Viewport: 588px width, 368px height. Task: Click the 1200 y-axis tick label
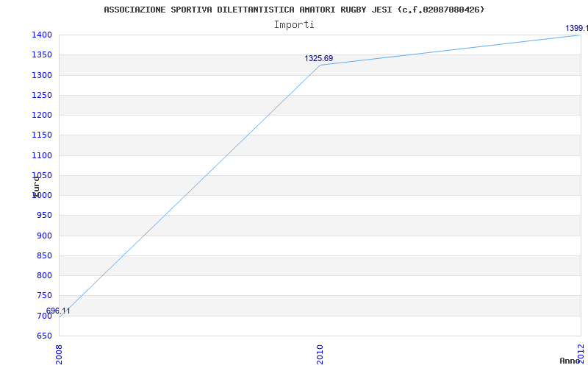[42, 116]
